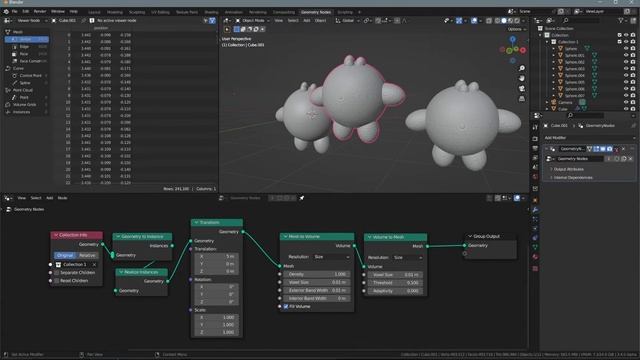This screenshot has width=640, height=360.
Task: Click the pan hand icon in the viewport
Action: [x=522, y=78]
